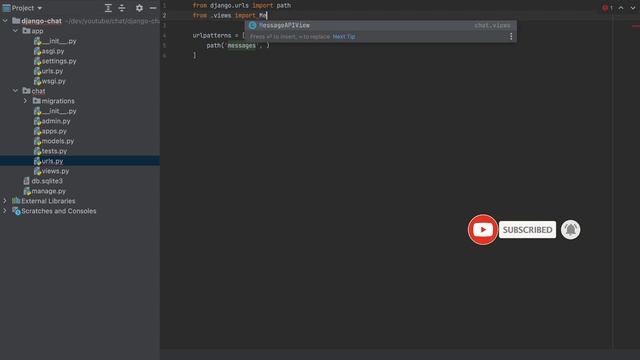Open asgi.py file

pyautogui.click(x=53, y=51)
